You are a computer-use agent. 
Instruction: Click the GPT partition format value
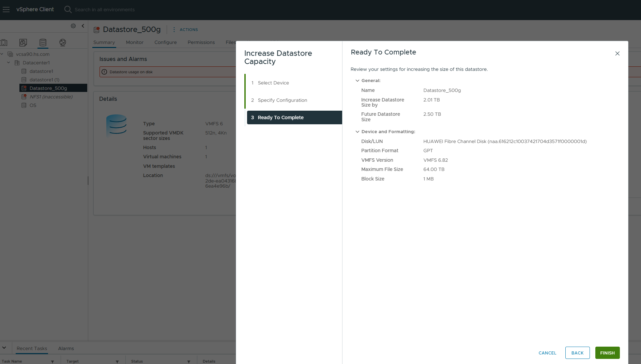428,151
